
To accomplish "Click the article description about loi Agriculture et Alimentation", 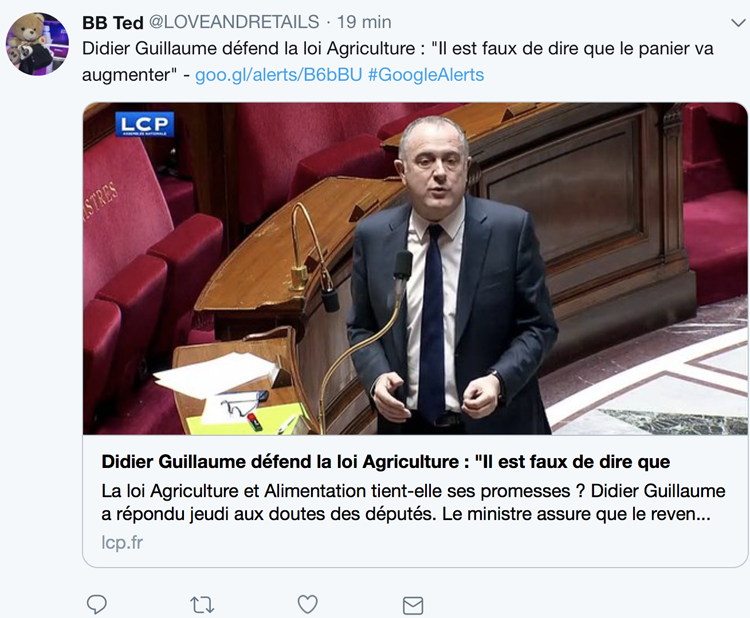I will [x=413, y=502].
